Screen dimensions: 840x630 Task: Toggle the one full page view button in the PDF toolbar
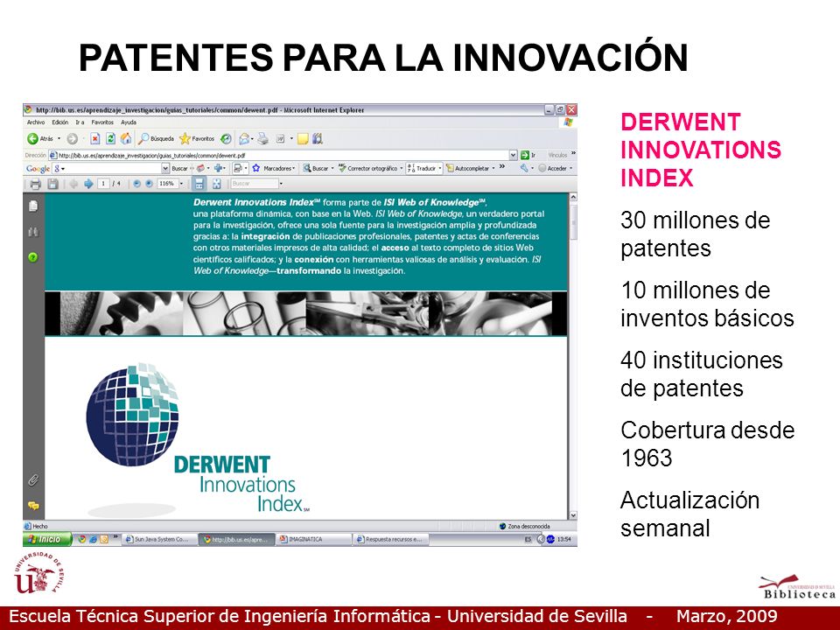(216, 184)
